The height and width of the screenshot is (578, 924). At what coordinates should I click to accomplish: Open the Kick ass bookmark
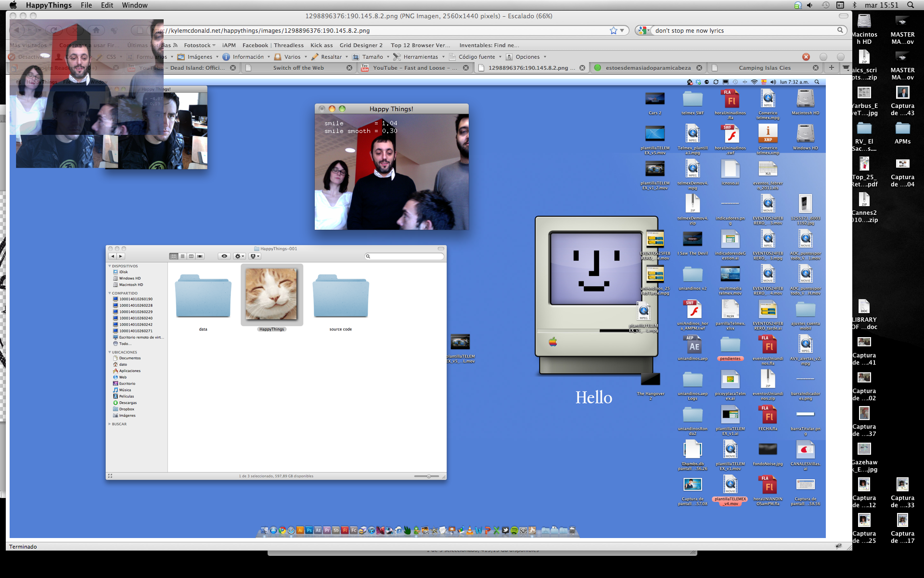point(321,45)
